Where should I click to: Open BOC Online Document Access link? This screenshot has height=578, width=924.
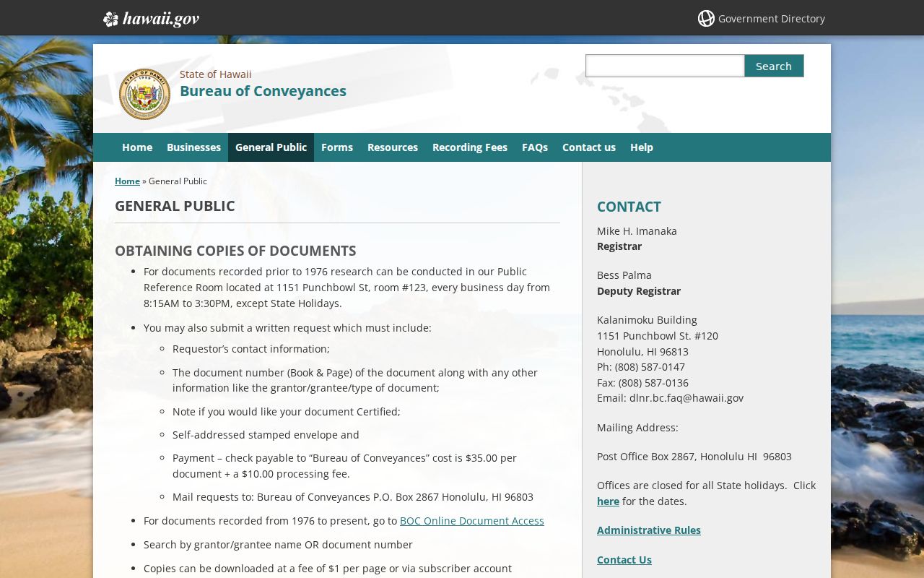click(x=472, y=521)
